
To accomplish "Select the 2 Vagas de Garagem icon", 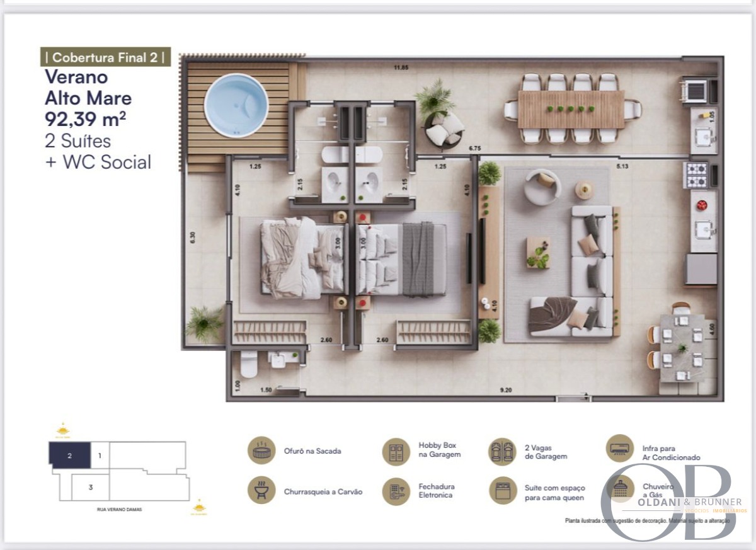I will (503, 451).
